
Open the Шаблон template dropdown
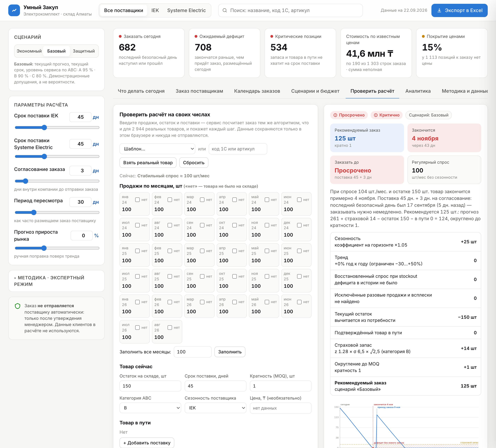(157, 149)
